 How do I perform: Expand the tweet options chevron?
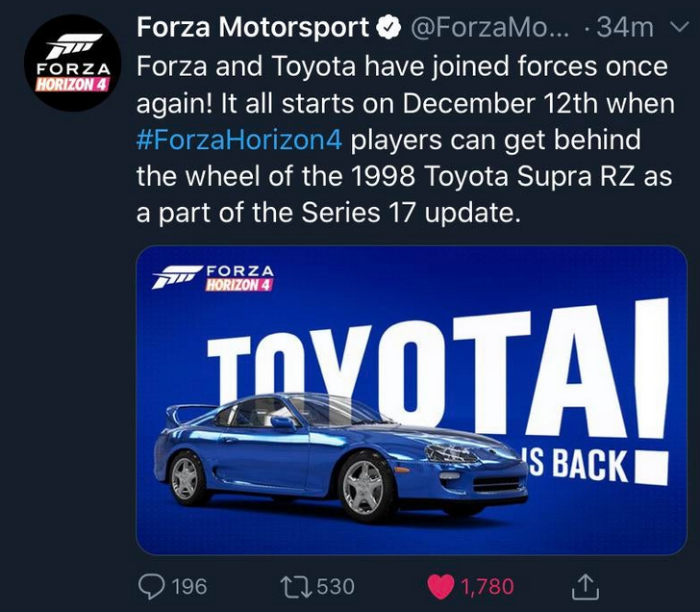coord(672,28)
